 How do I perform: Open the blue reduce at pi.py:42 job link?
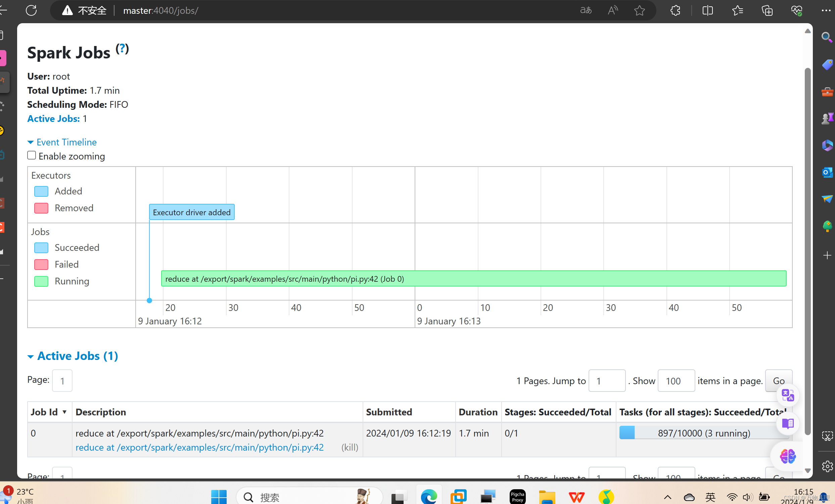(199, 447)
